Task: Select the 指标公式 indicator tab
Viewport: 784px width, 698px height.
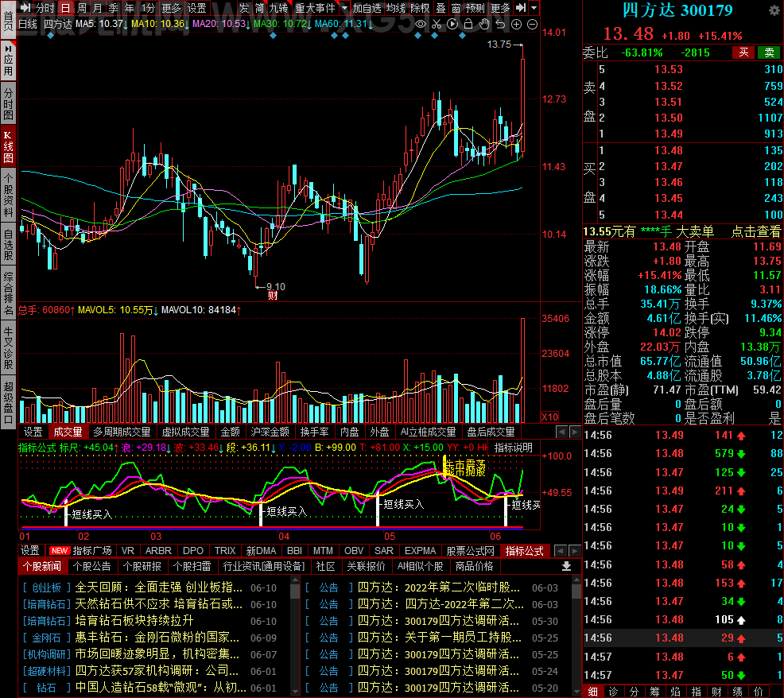Action: tap(524, 550)
